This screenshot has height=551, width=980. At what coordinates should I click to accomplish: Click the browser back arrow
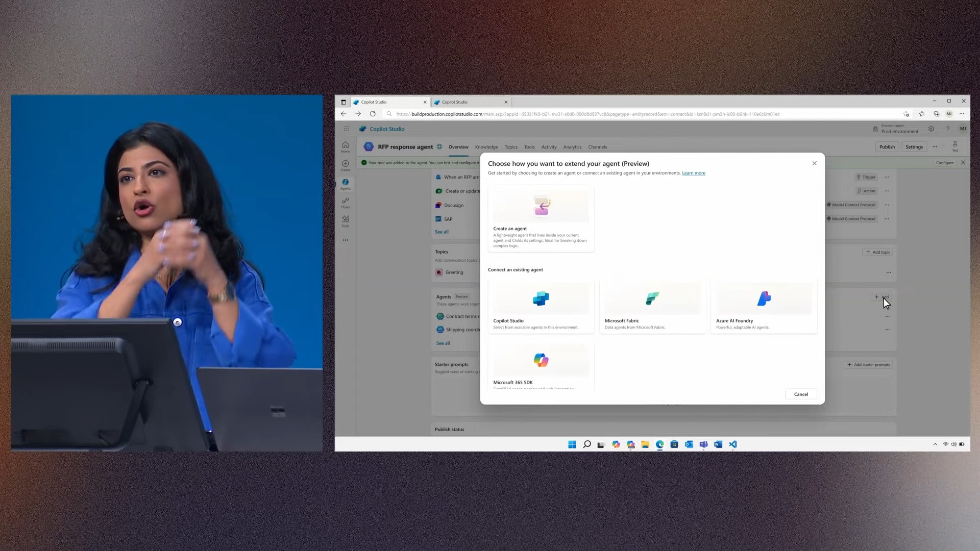[x=344, y=114]
